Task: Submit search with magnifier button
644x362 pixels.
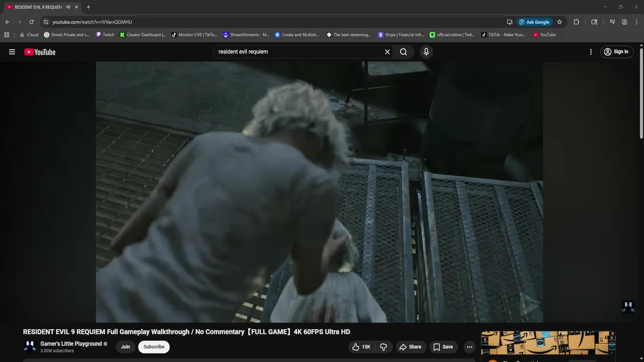Action: pos(404,52)
